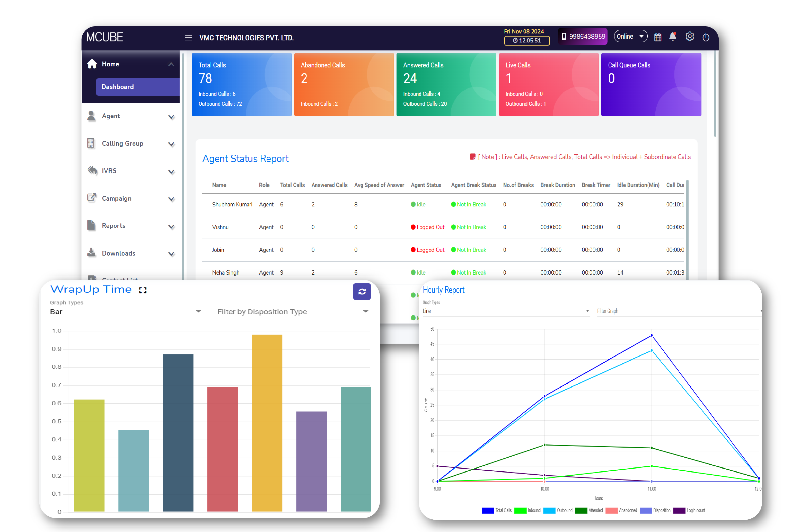This screenshot has height=532, width=800.
Task: Click the power logout icon
Action: (706, 37)
